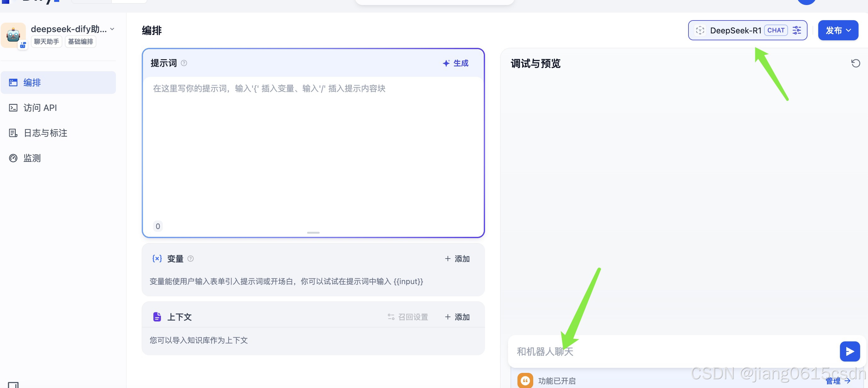868x388 pixels.
Task: Add a knowledge base to 上下文
Action: coord(457,317)
